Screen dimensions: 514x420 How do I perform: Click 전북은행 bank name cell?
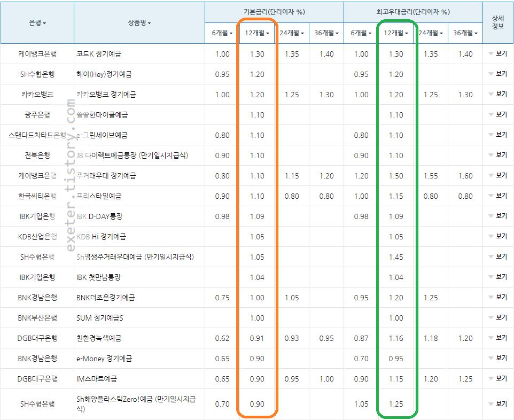click(37, 155)
